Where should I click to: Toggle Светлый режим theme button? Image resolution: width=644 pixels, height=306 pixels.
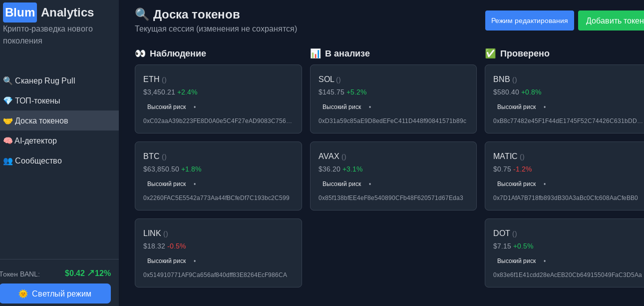point(55,293)
